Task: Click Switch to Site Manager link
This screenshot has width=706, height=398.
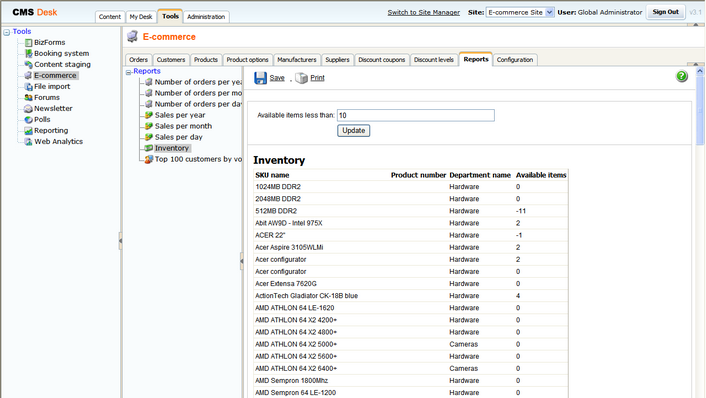Action: click(424, 13)
